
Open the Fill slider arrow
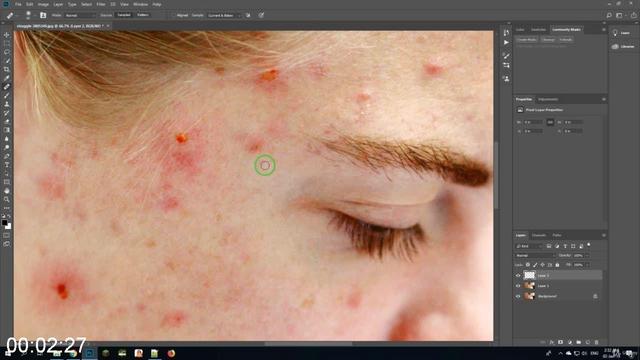(587, 265)
